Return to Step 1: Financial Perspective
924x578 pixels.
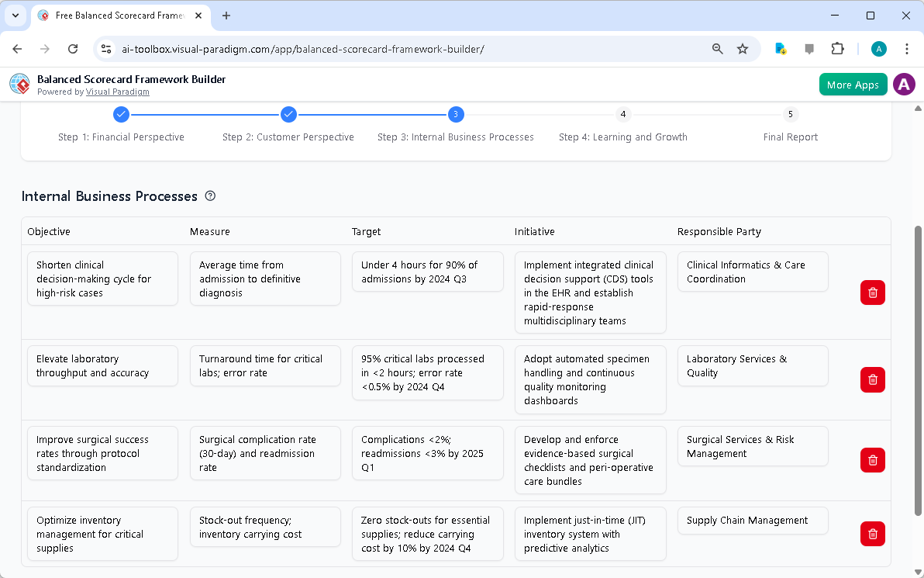point(121,114)
